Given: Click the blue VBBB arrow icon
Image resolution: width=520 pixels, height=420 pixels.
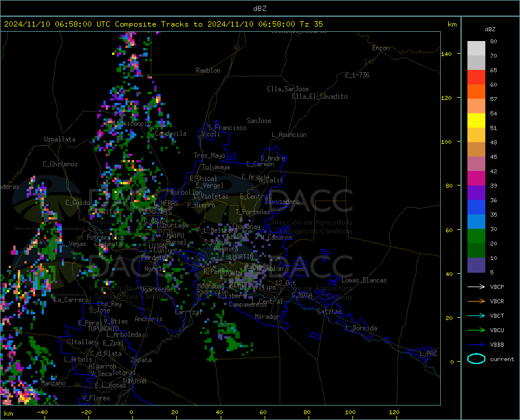Looking at the screenshot, I should [x=476, y=345].
